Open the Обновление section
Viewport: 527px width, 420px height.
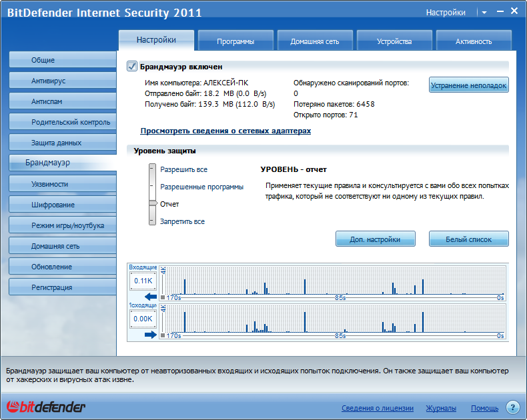point(63,267)
